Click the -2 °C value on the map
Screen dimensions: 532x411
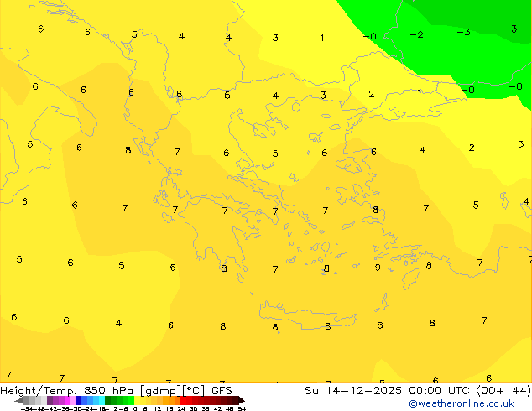click(x=417, y=34)
